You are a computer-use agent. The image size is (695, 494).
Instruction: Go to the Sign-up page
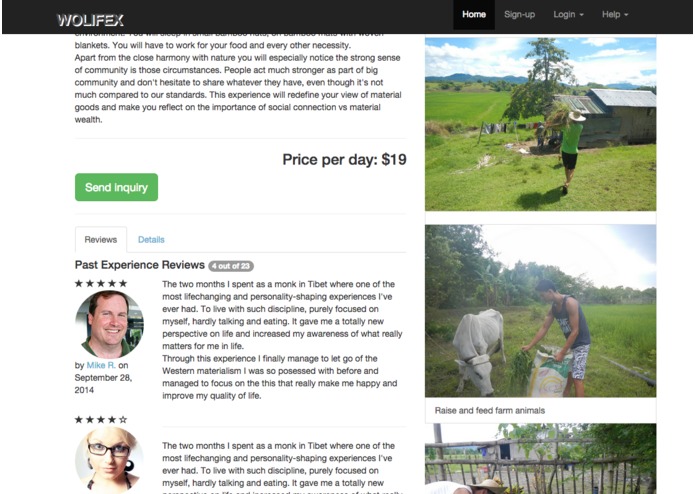pos(519,15)
